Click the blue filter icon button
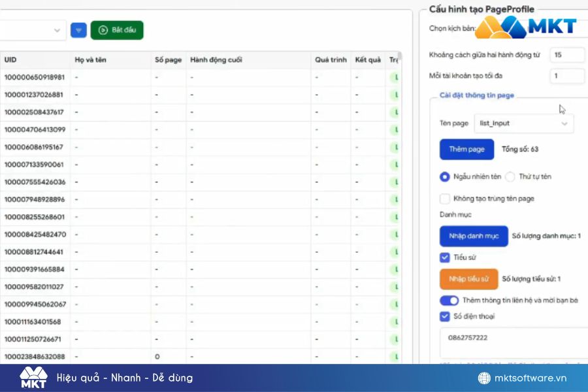 [x=78, y=30]
